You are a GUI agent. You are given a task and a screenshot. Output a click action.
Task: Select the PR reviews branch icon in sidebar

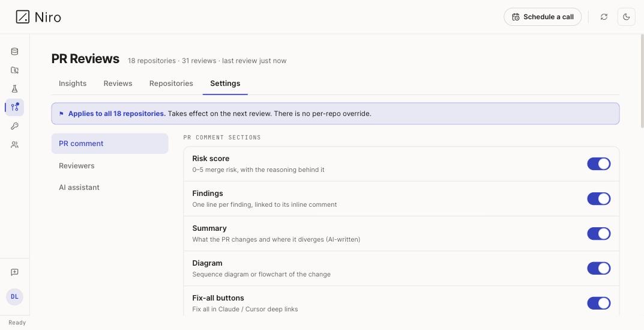[x=14, y=108]
